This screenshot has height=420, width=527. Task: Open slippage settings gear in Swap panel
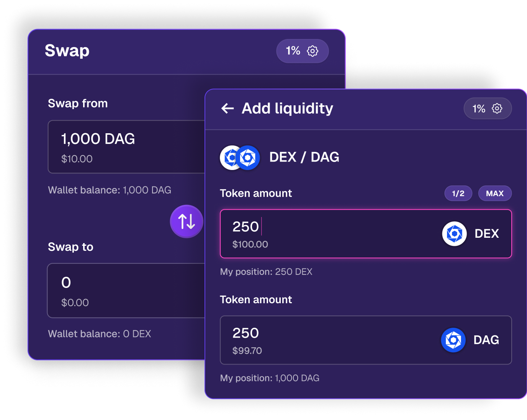click(313, 51)
